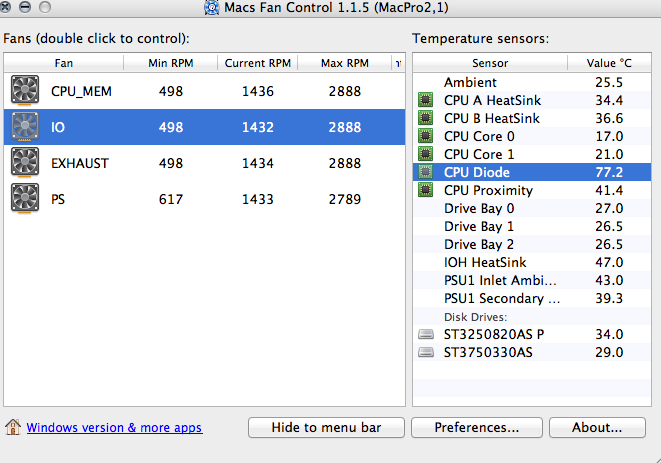Screen dimensions: 661x463
Task: Click the CPU B HeatSink chip icon
Action: 425,118
